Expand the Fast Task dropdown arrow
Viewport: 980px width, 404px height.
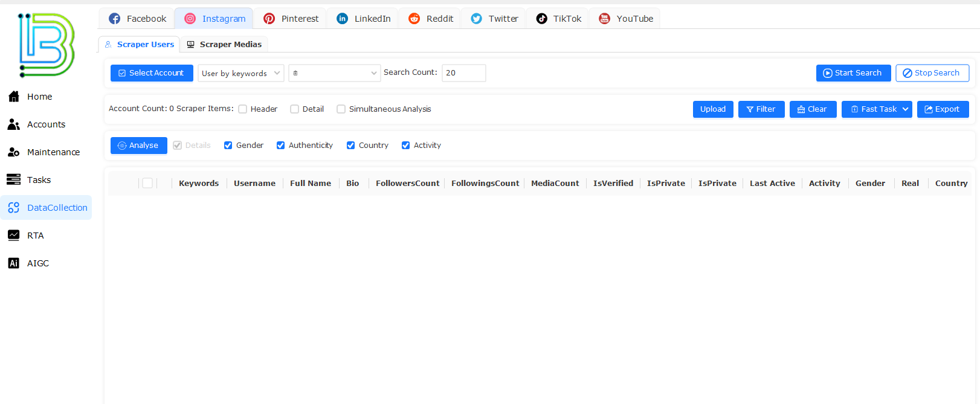tap(905, 109)
